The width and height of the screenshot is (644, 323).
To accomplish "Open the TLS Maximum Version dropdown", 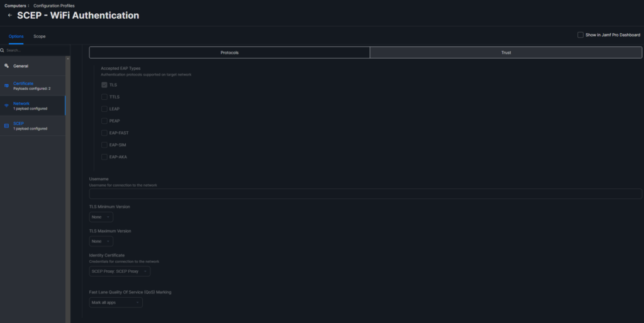I will (x=101, y=241).
